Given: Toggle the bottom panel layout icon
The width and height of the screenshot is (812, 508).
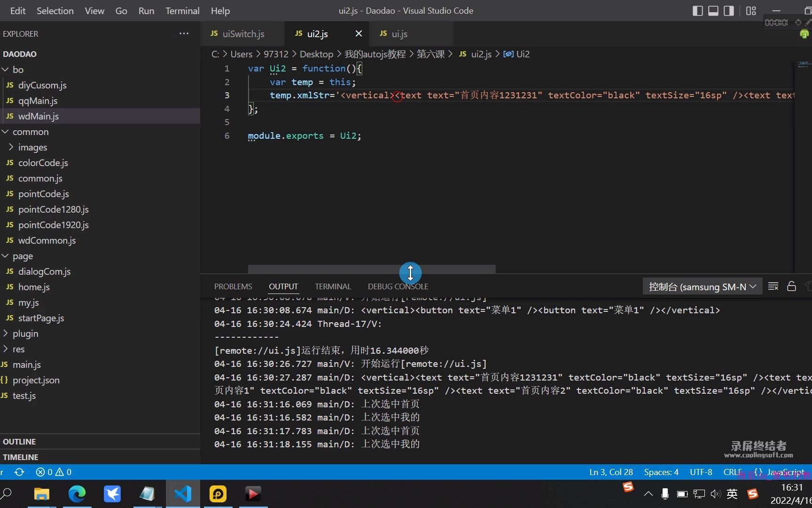Looking at the screenshot, I should click(x=713, y=11).
